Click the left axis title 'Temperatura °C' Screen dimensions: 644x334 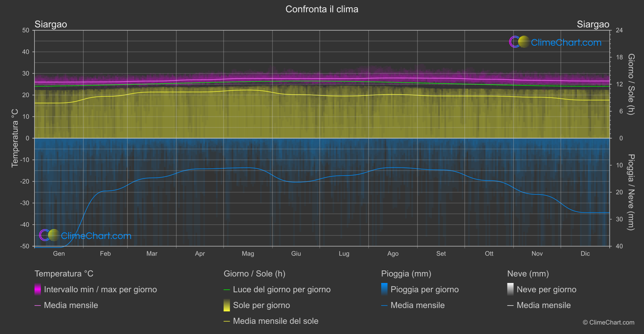[x=15, y=138]
